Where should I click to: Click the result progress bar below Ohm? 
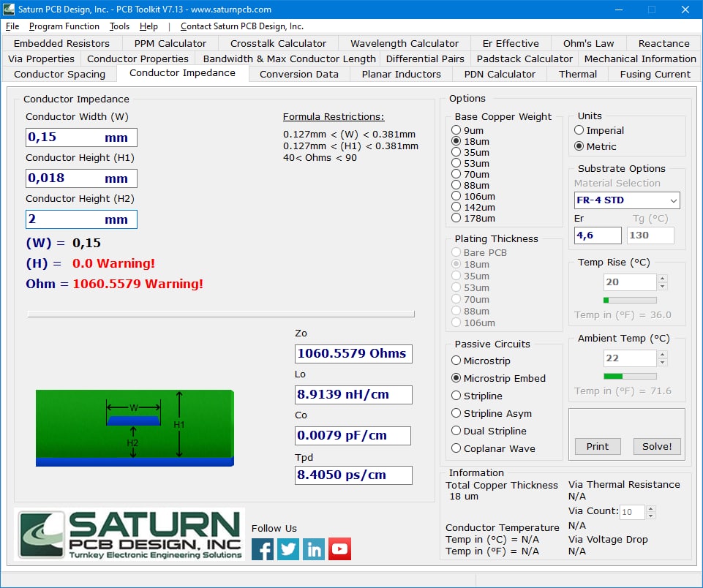click(221, 314)
